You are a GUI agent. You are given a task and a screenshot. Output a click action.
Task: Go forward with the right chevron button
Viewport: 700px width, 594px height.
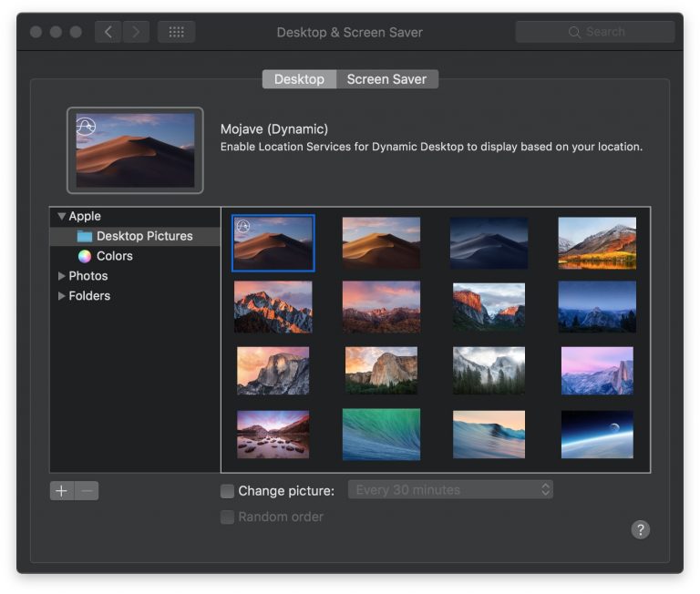[x=136, y=32]
